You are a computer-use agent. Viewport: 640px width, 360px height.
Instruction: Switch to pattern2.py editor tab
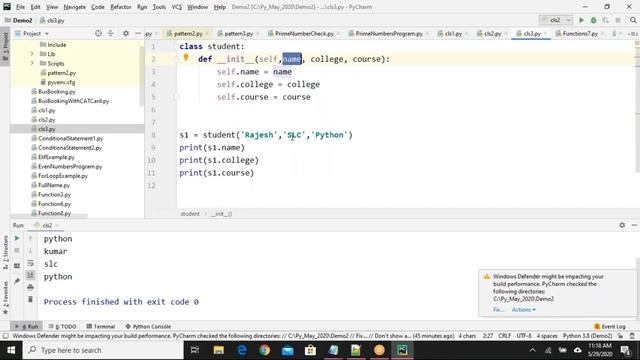[188, 33]
